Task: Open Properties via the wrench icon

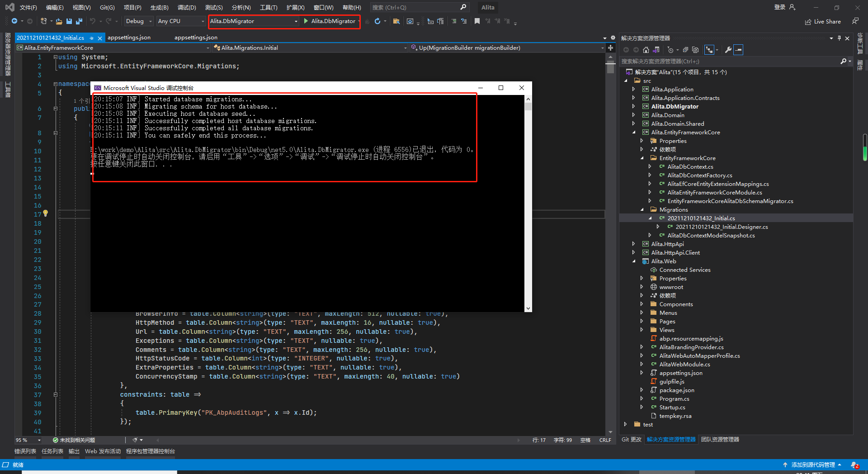Action: [728, 50]
